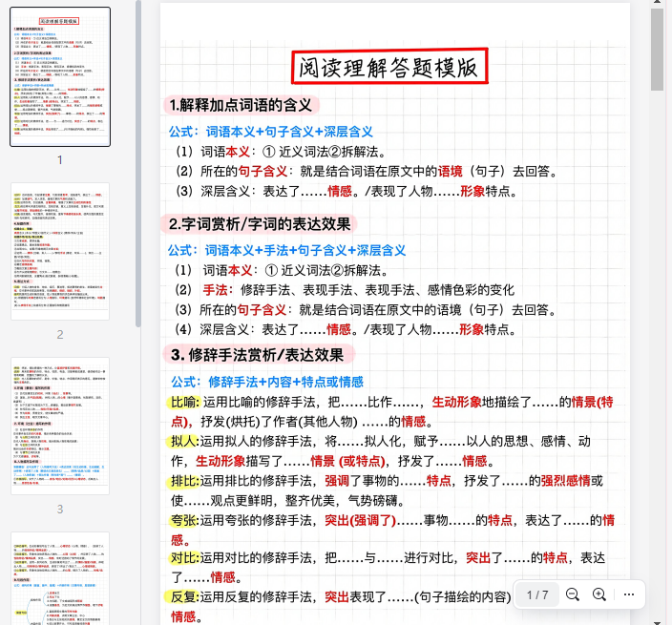This screenshot has height=625, width=672.
Task: Click the highlighted word 反复
Action: (183, 596)
